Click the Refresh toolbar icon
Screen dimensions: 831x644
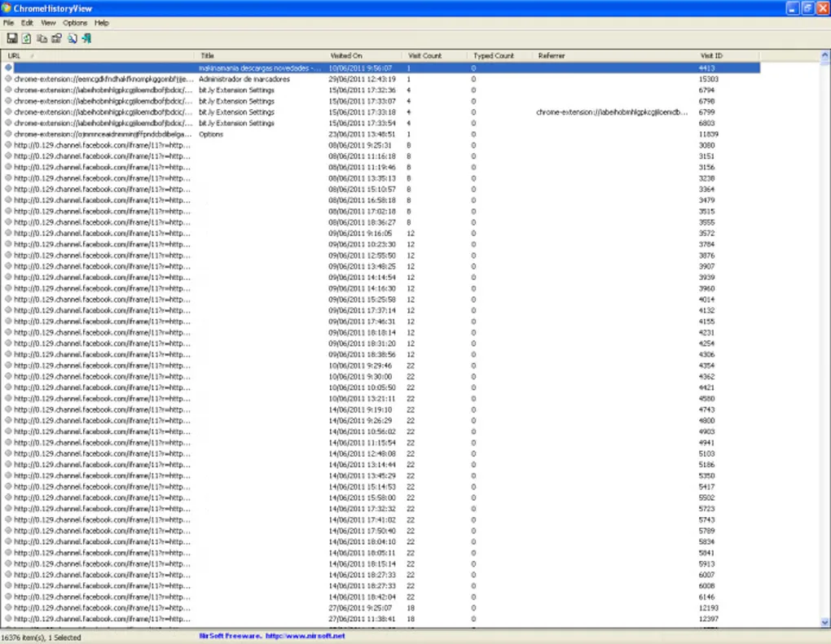pos(27,38)
